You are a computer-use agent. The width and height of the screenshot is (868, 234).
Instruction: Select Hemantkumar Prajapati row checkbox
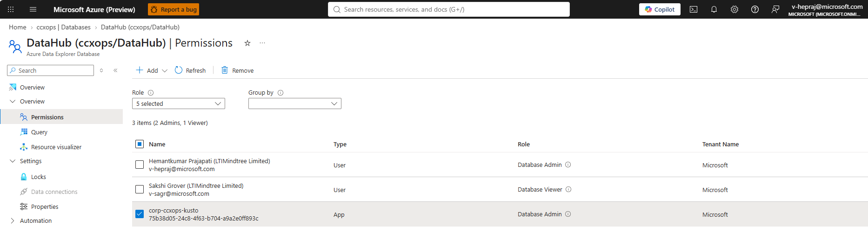click(x=140, y=165)
